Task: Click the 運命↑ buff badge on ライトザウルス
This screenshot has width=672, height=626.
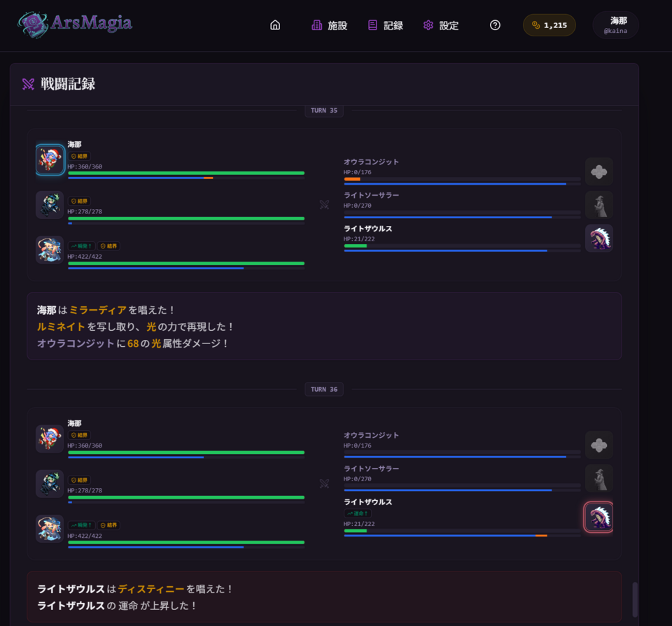Action: [x=358, y=513]
